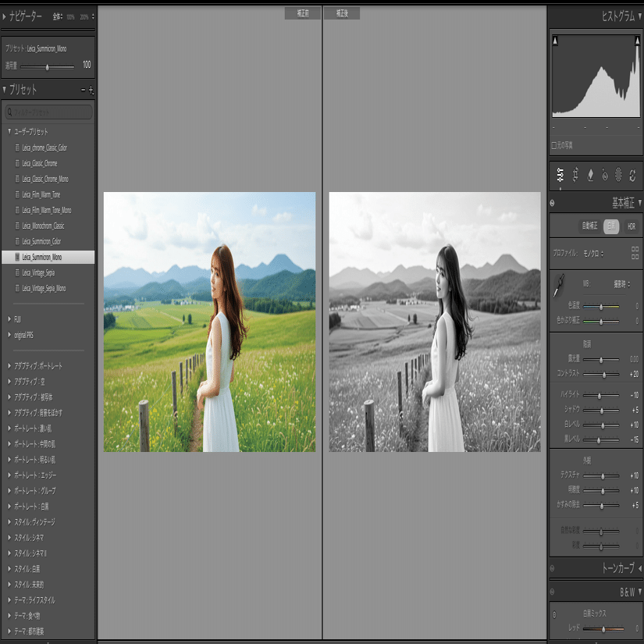Set navigator zoom to 100%
This screenshot has height=644, width=644.
pyautogui.click(x=70, y=17)
